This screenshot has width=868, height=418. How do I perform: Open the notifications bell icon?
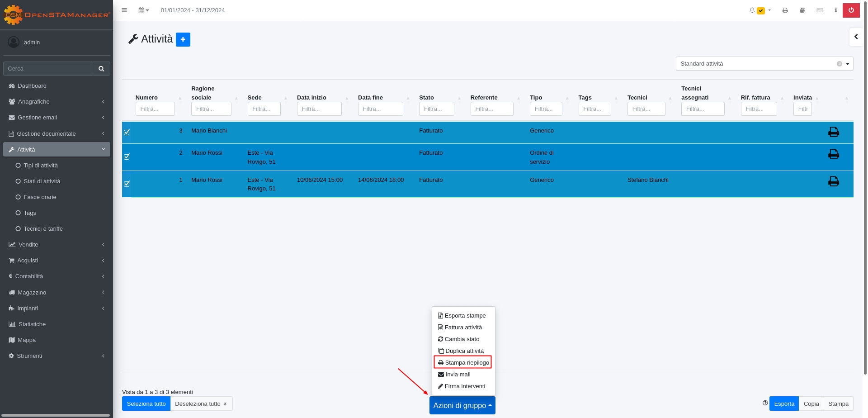coord(752,10)
